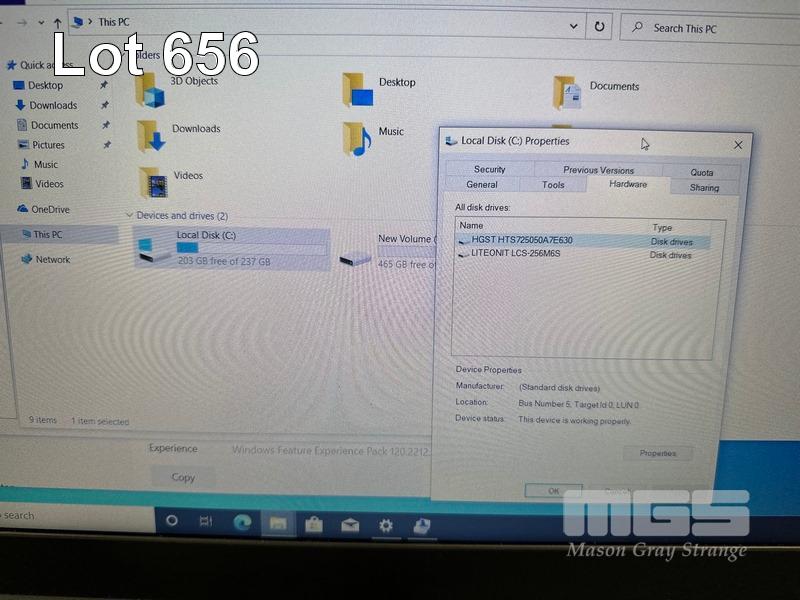This screenshot has width=800, height=600.
Task: Collapse the Devices and drives group
Action: pos(129,216)
